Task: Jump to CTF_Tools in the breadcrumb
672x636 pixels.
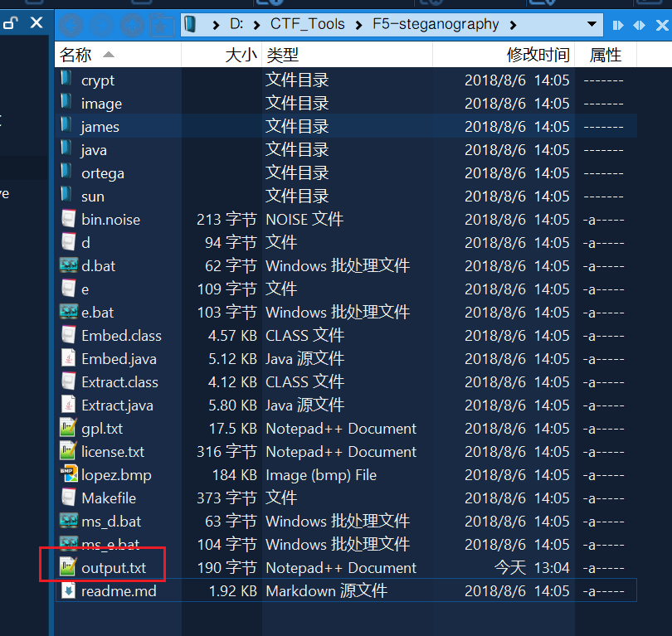Action: point(307,24)
